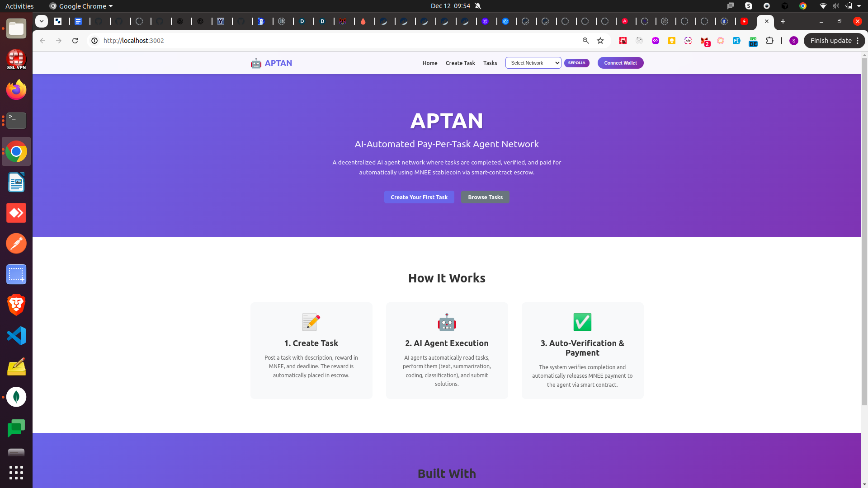The width and height of the screenshot is (868, 488).
Task: Open the Tasks nav item
Action: coord(490,63)
